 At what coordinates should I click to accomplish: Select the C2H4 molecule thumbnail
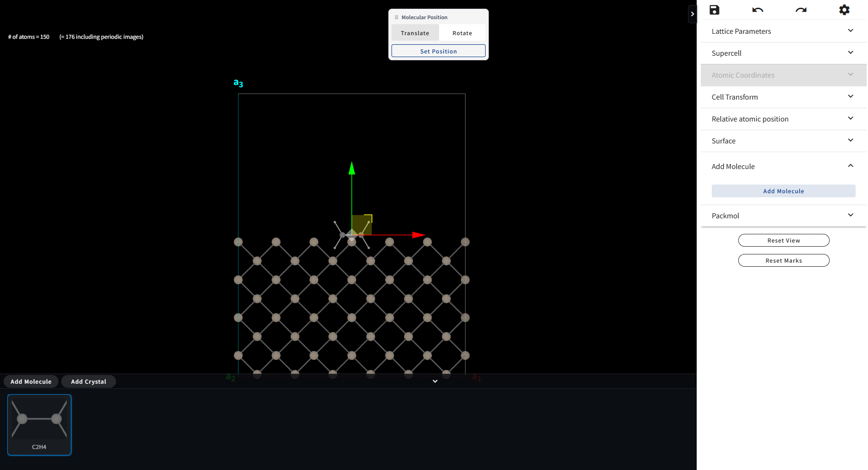click(x=39, y=425)
